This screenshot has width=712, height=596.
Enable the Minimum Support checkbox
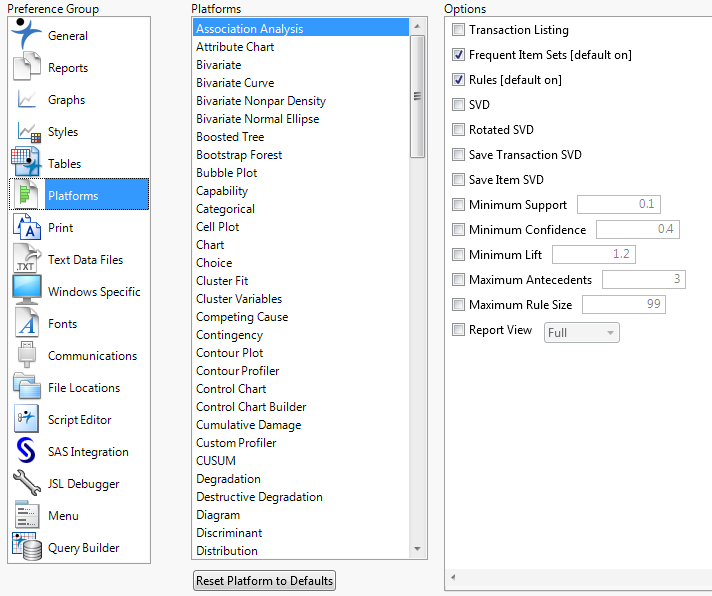tap(459, 205)
